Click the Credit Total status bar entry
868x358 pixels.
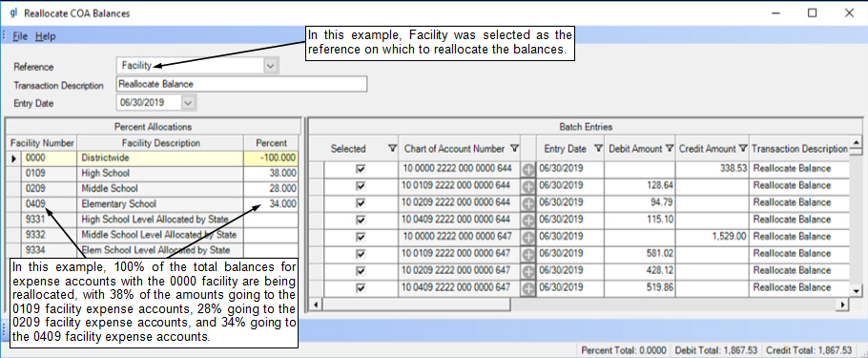click(x=809, y=350)
